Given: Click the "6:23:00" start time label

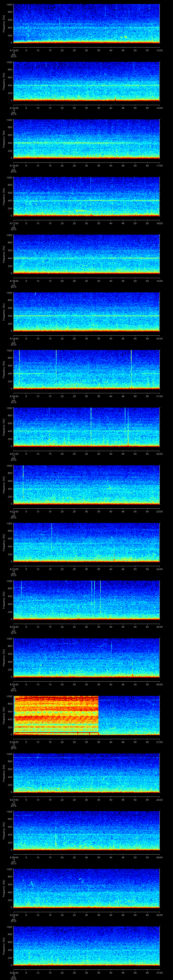Looking at the screenshot, I should click(x=14, y=569).
